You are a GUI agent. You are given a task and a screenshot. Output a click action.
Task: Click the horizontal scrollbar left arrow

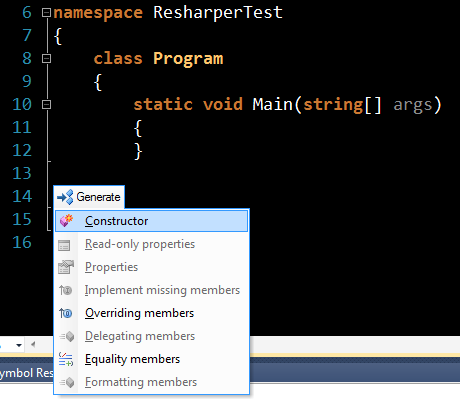33,344
